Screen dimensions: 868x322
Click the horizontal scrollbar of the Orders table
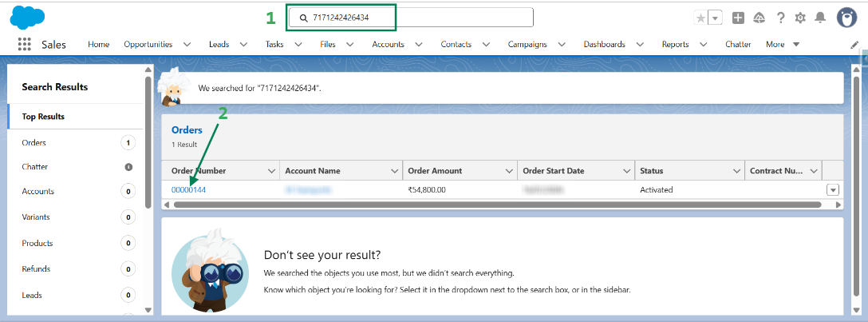pyautogui.click(x=497, y=205)
